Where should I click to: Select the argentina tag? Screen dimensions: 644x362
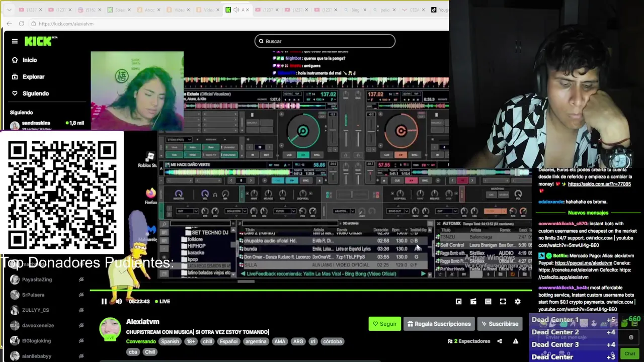click(256, 341)
